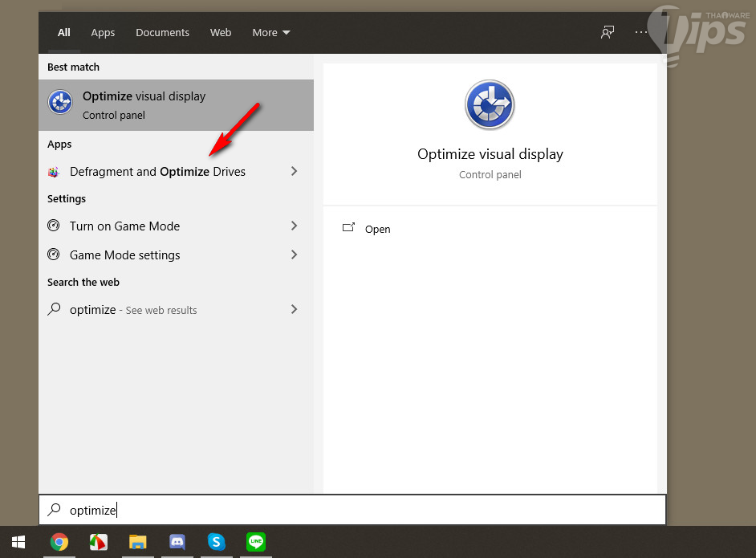The image size is (756, 558).
Task: Focus the search box containing optimize
Action: [352, 510]
